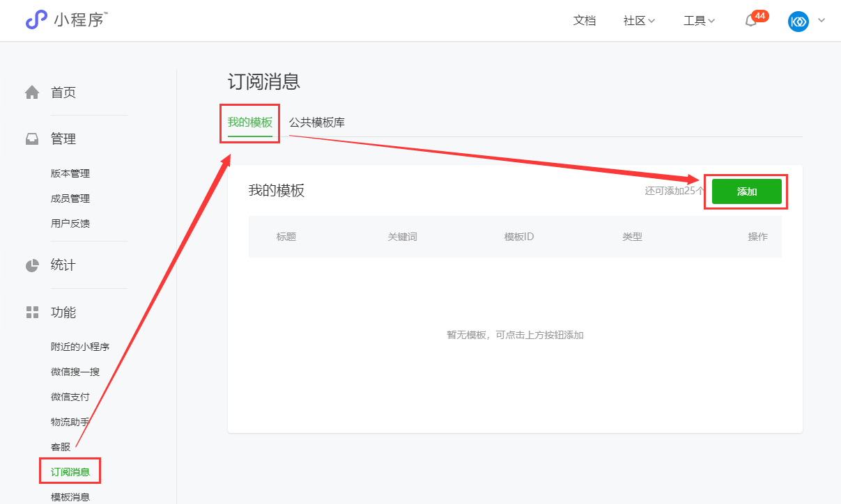Switch to the 公共模板库 tab

pos(317,123)
